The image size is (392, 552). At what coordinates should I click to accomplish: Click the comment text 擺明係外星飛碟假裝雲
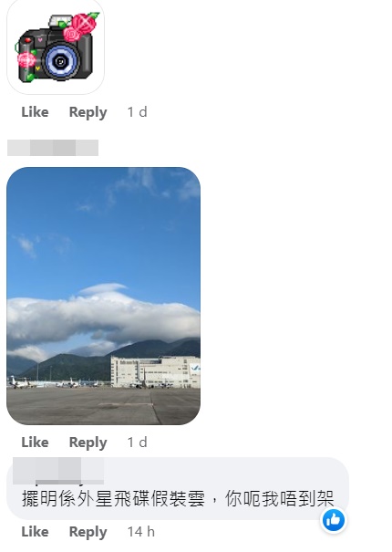113,499
